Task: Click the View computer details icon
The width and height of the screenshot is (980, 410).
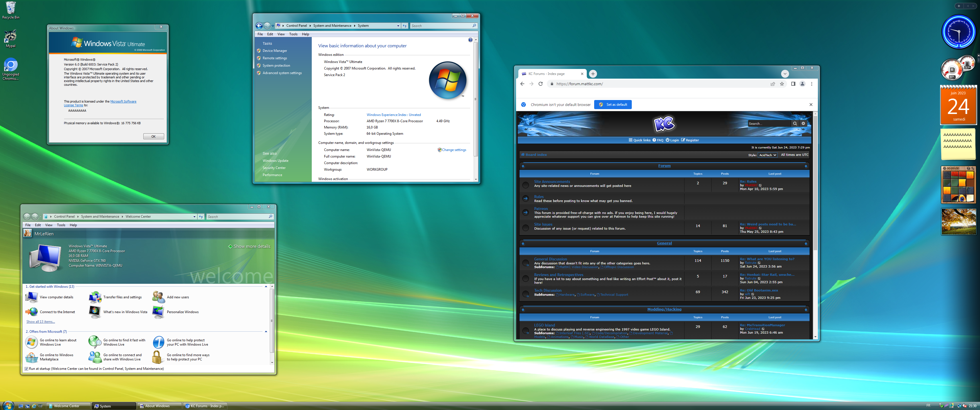Action: [32, 297]
